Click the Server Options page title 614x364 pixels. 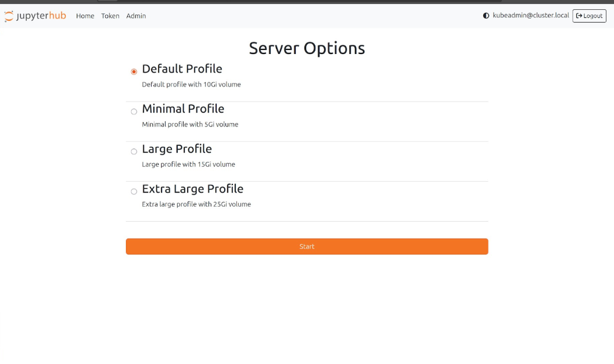pyautogui.click(x=307, y=48)
